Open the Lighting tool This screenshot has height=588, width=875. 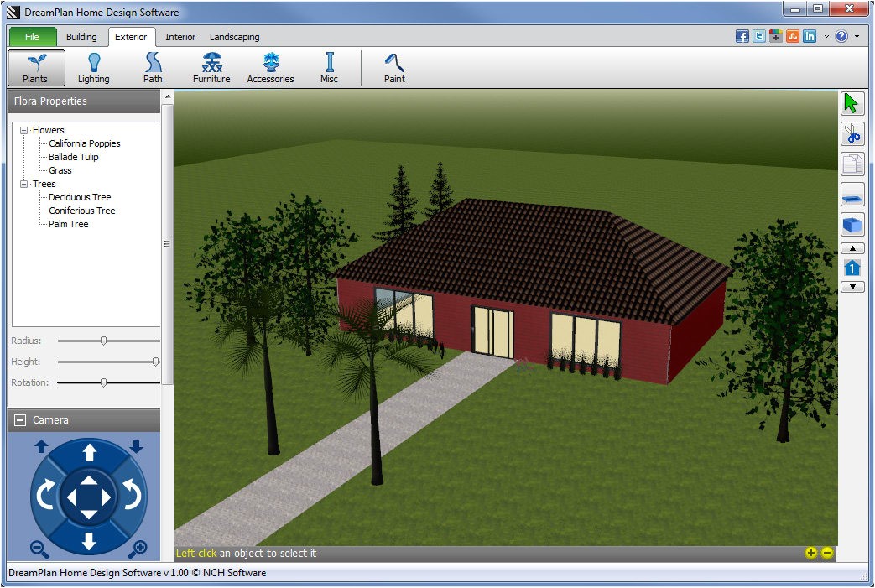[94, 68]
